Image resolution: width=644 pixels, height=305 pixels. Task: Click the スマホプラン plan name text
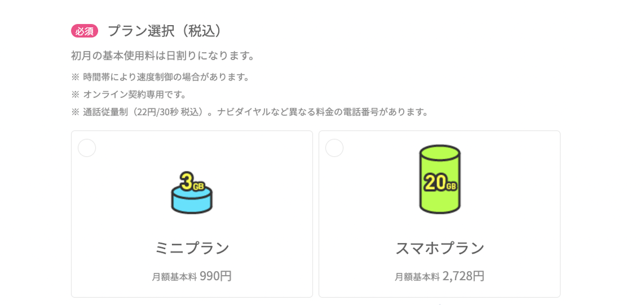[x=440, y=249]
